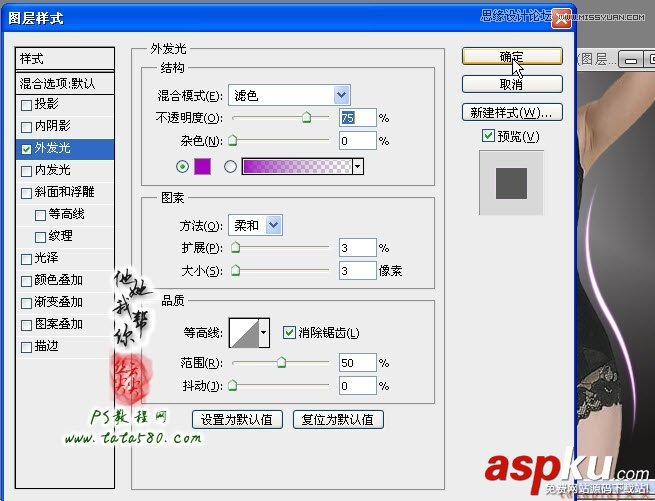This screenshot has height=501, width=655.
Task: Toggle the 预览(V) checkbox
Action: point(488,135)
